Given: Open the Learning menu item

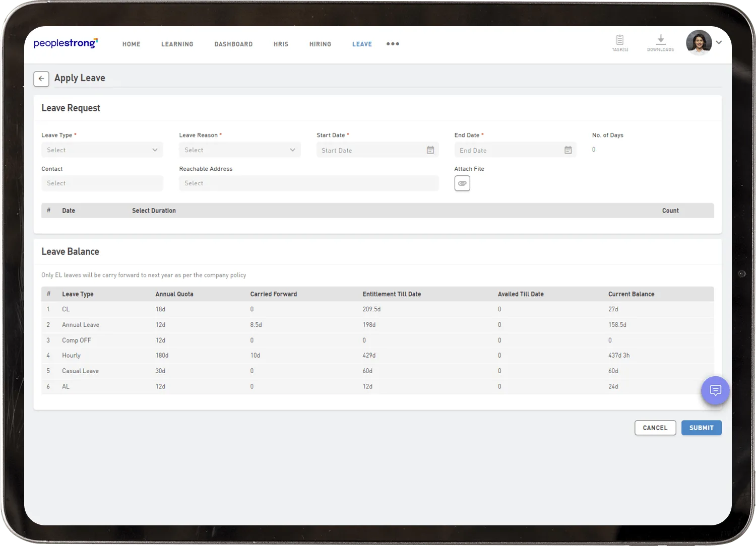Looking at the screenshot, I should (177, 44).
